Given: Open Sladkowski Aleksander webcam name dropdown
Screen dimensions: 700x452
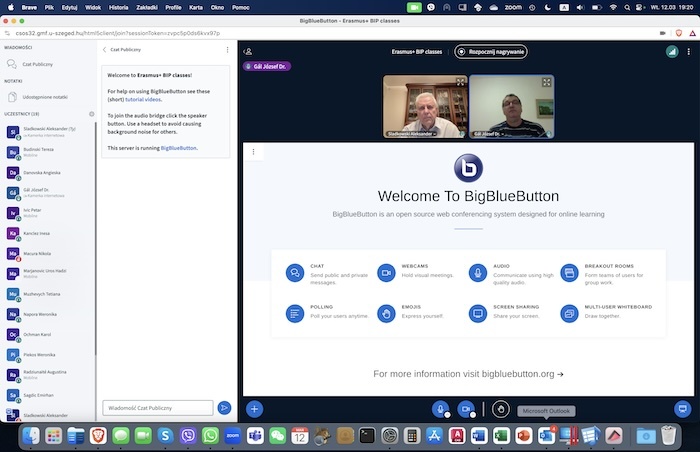Looking at the screenshot, I should point(412,134).
